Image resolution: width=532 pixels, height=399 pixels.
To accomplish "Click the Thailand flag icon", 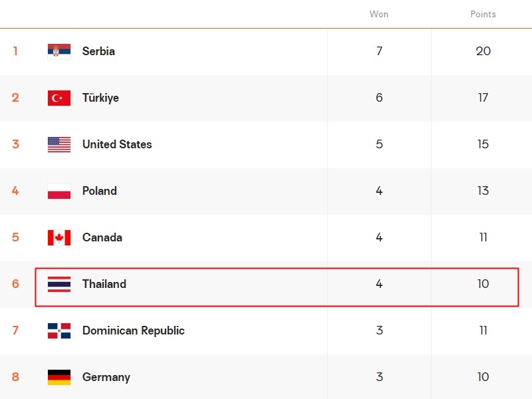I will (59, 284).
